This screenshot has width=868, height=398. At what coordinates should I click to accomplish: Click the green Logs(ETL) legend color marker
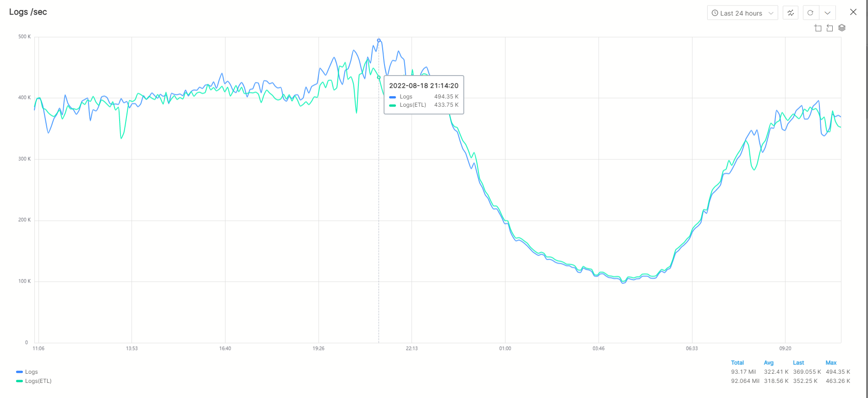click(x=19, y=381)
